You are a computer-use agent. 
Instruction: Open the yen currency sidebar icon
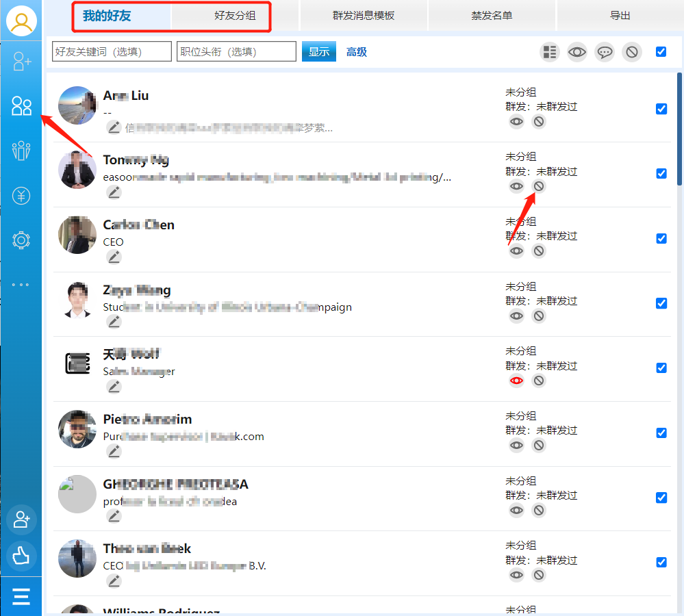21,196
